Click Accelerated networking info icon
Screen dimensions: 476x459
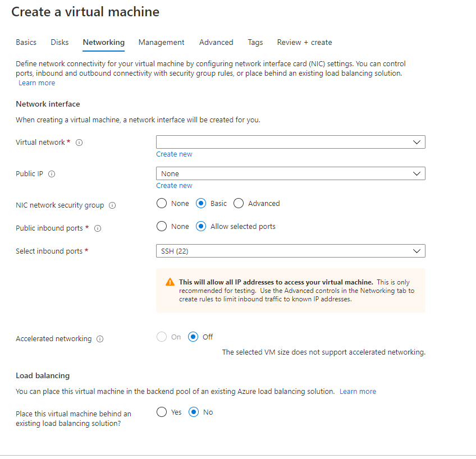[100, 339]
